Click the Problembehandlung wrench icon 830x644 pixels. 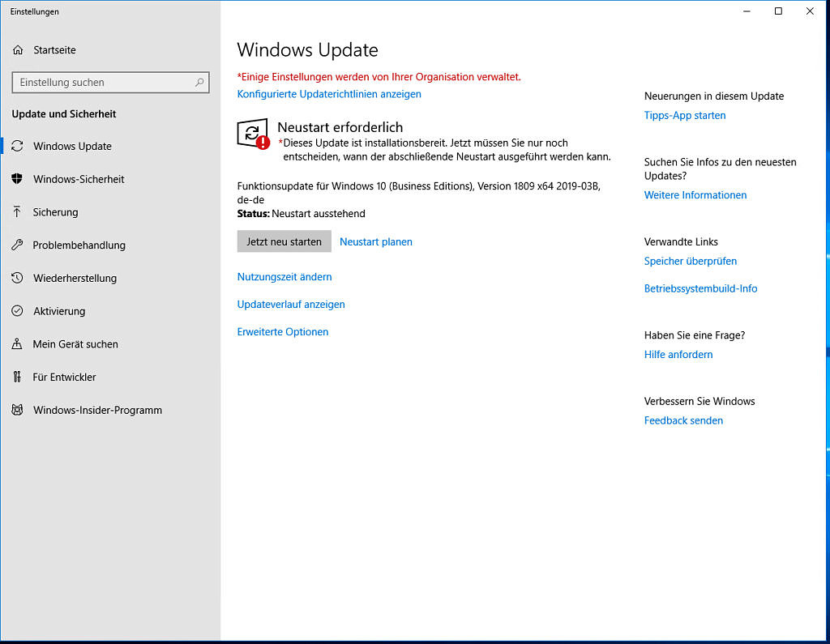click(17, 245)
